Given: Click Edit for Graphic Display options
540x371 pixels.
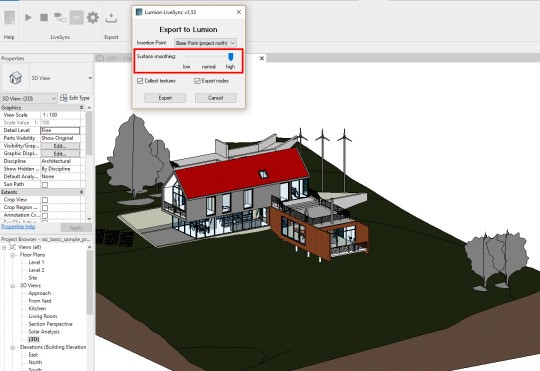Looking at the screenshot, I should 60,154.
